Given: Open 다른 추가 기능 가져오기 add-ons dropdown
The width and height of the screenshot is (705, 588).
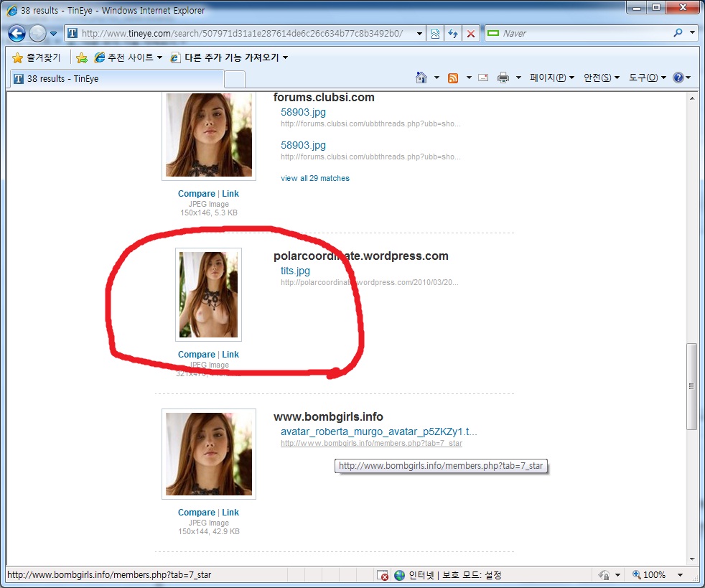Looking at the screenshot, I should 229,57.
